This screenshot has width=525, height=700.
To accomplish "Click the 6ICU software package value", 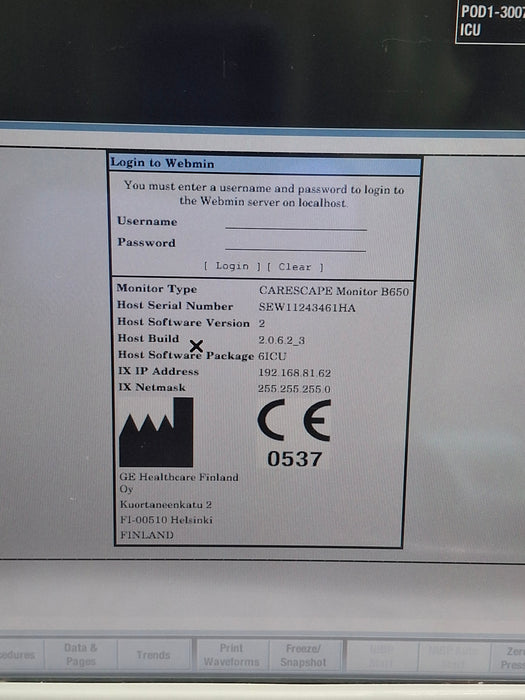I will click(x=272, y=356).
